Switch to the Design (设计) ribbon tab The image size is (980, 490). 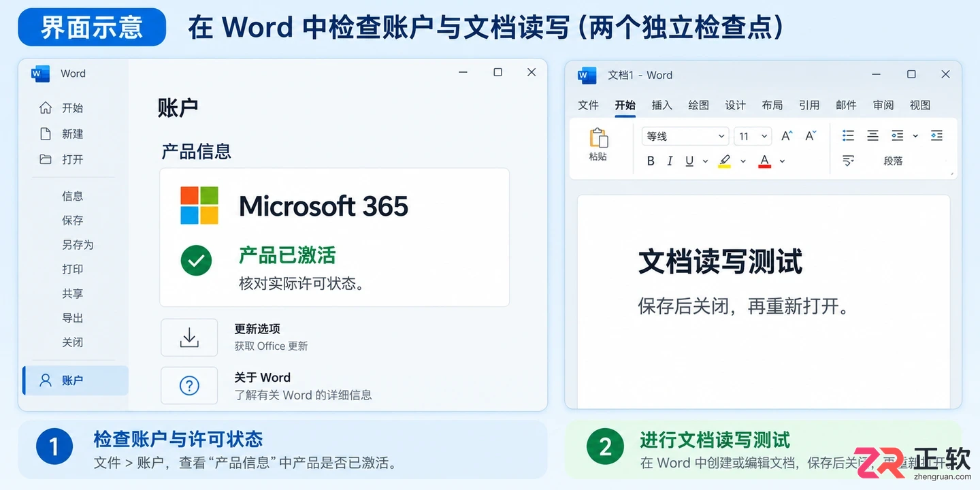pos(735,105)
